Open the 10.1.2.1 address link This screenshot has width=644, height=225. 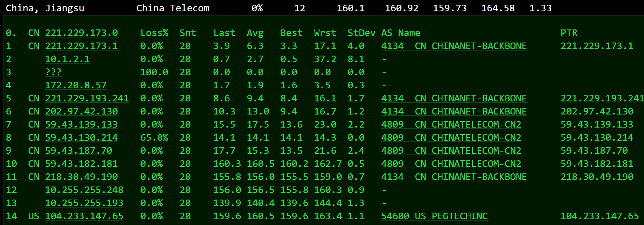coord(67,59)
